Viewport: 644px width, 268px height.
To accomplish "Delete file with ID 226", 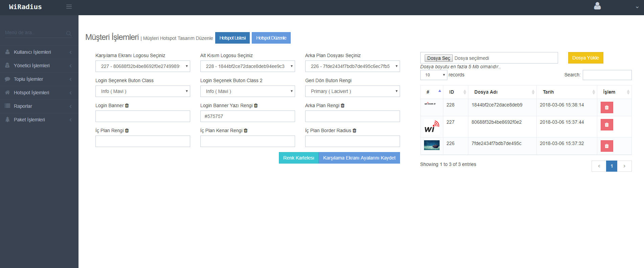I will (606, 146).
